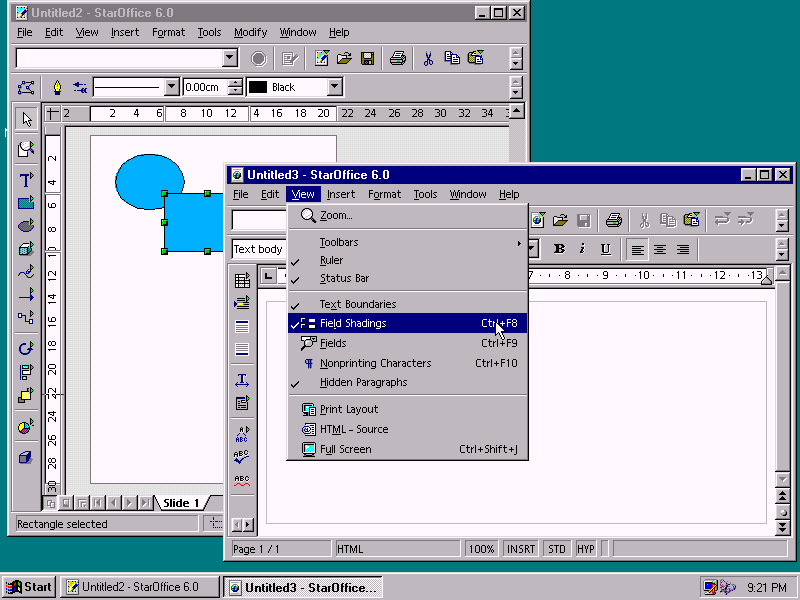Click the Print icon in Untitled3 toolbar
Image resolution: width=800 pixels, height=600 pixels.
[x=614, y=220]
